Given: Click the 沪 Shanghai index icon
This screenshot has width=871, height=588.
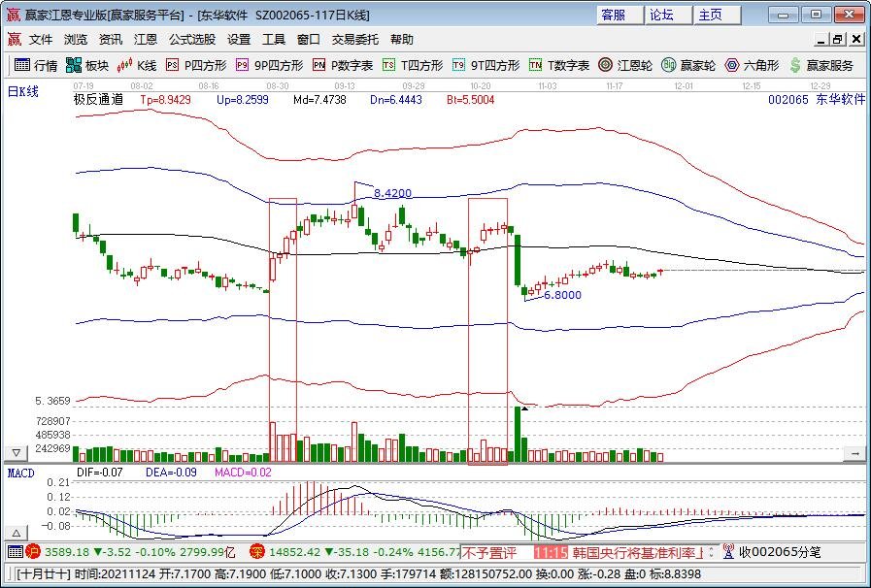Looking at the screenshot, I should (x=33, y=552).
